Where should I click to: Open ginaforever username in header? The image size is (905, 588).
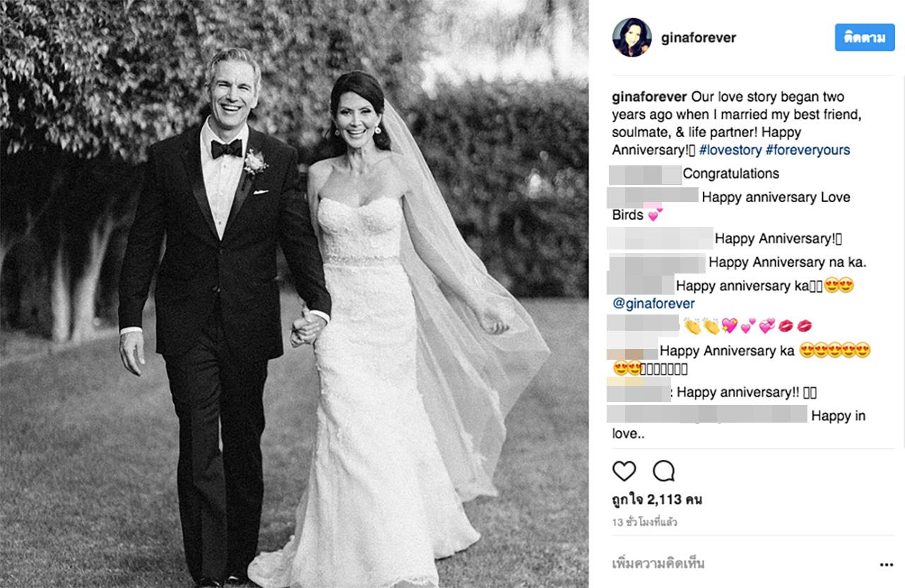(x=699, y=37)
